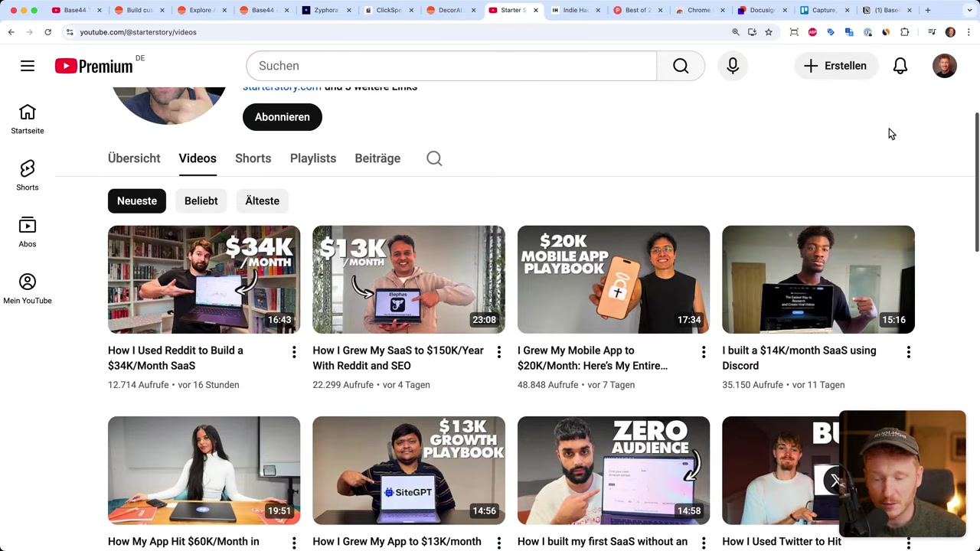980x551 pixels.
Task: Open options for $150K/Year SaaS video
Action: [x=498, y=352]
